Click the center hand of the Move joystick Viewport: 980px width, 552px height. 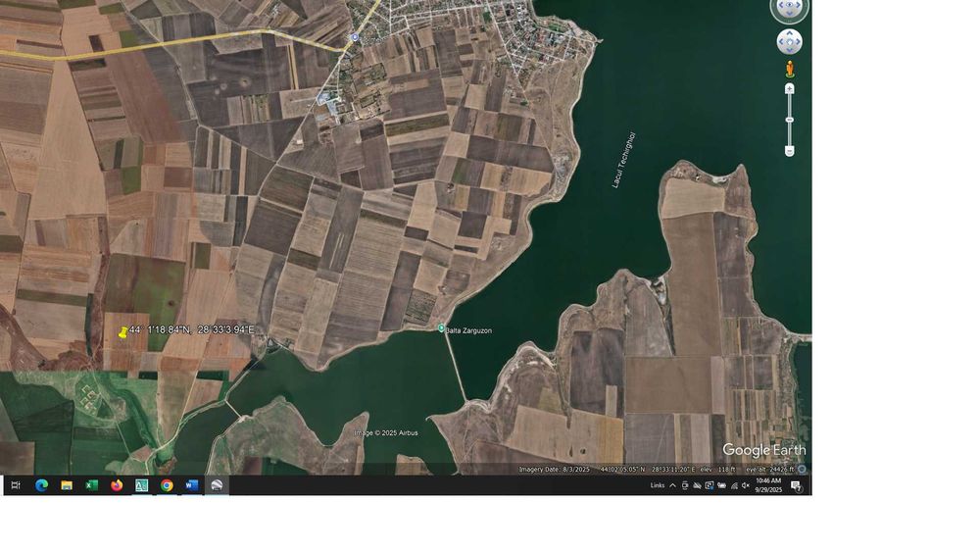tap(789, 42)
